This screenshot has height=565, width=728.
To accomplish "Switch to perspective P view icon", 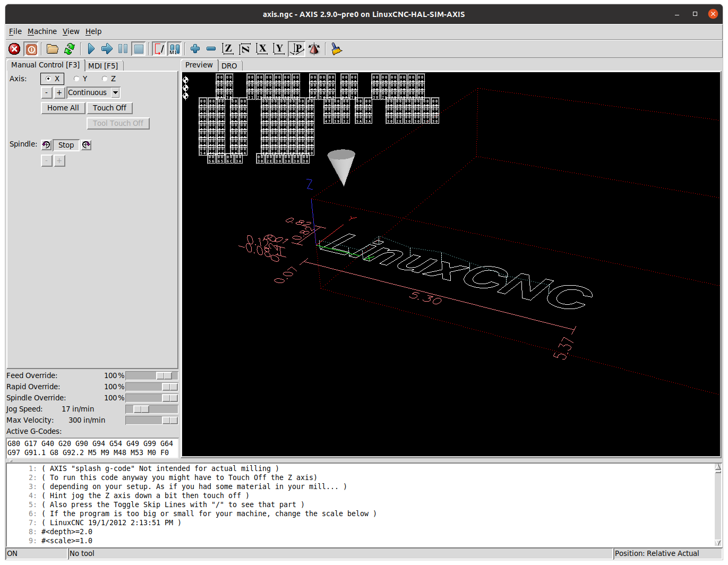I will 296,49.
